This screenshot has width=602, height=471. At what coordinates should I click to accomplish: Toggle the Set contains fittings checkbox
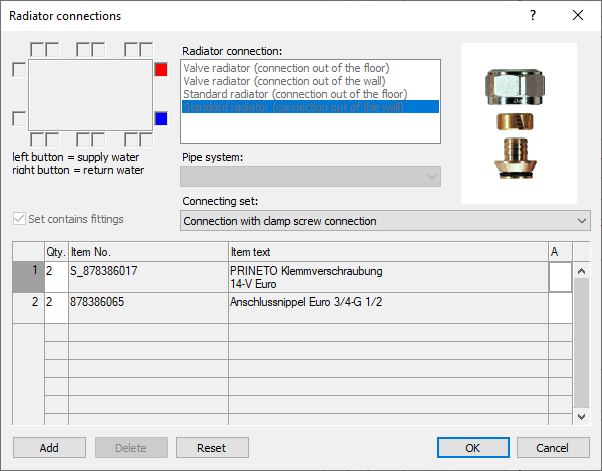(19, 219)
